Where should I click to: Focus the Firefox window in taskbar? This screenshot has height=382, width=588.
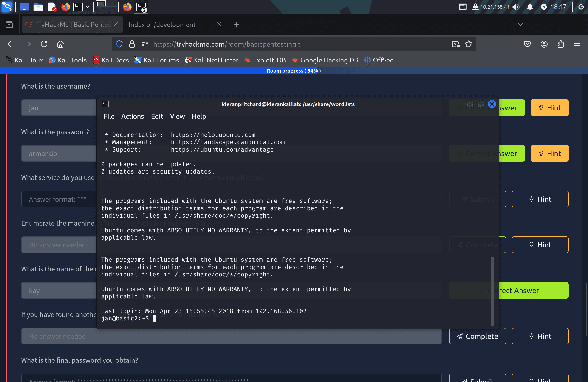click(x=127, y=7)
